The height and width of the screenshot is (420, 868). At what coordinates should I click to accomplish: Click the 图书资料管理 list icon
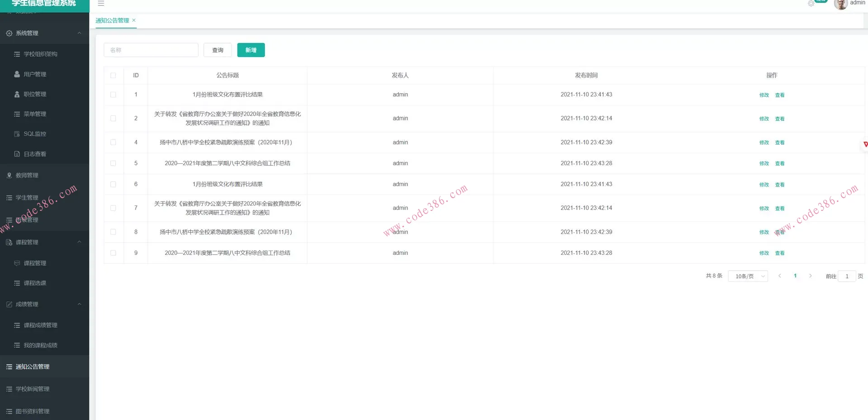point(9,411)
